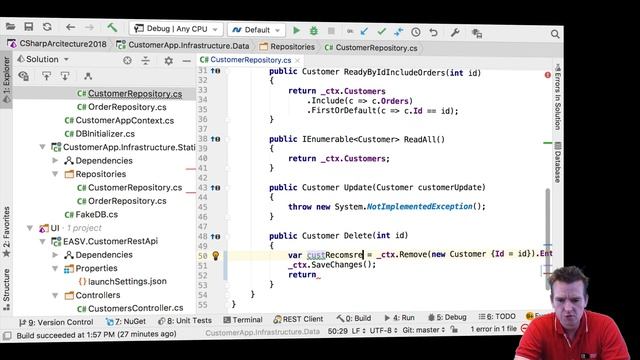Hide the Solution panel with the minus icon
Viewport: 640px width, 360px height.
click(187, 61)
